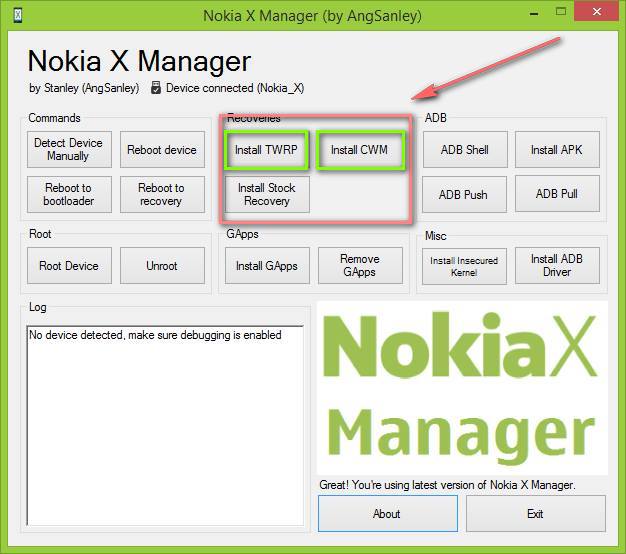Choose ADB Pull

click(557, 194)
